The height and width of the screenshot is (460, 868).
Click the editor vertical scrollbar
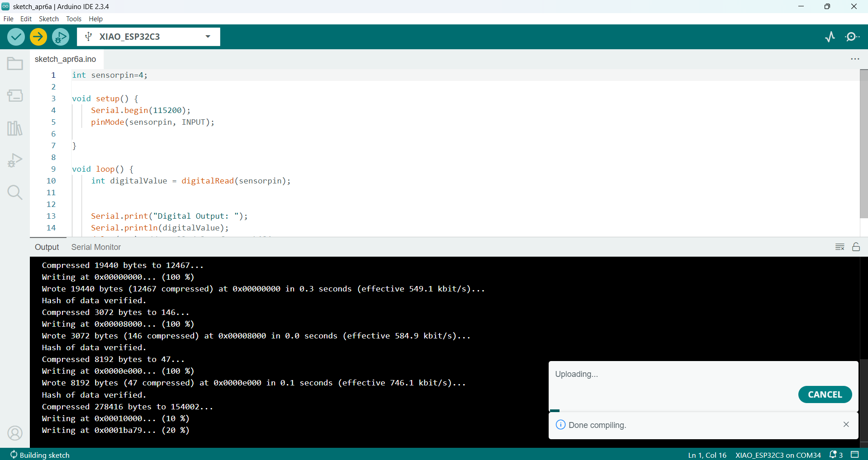[863, 144]
